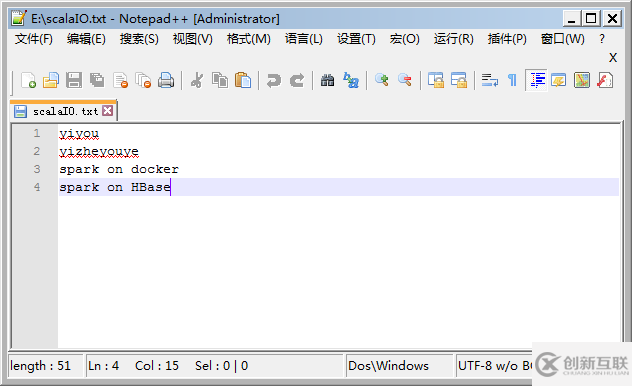Click 'Ln : 4' in status bar
The width and height of the screenshot is (632, 386).
pyautogui.click(x=104, y=366)
